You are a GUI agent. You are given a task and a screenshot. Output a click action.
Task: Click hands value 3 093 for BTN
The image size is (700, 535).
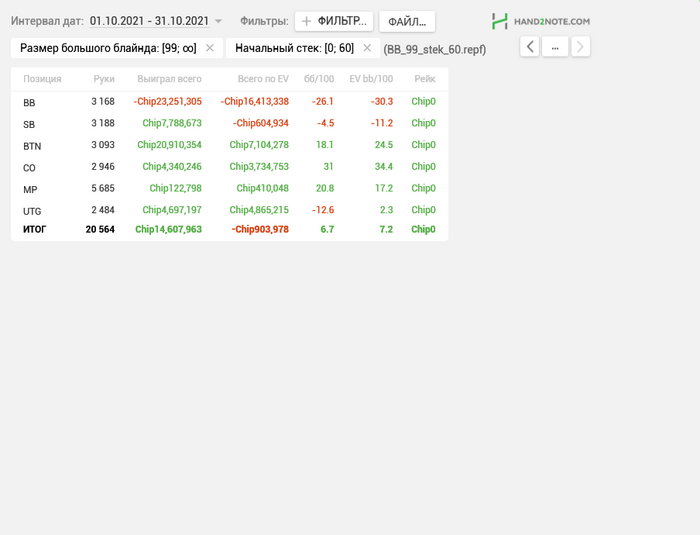coord(103,145)
